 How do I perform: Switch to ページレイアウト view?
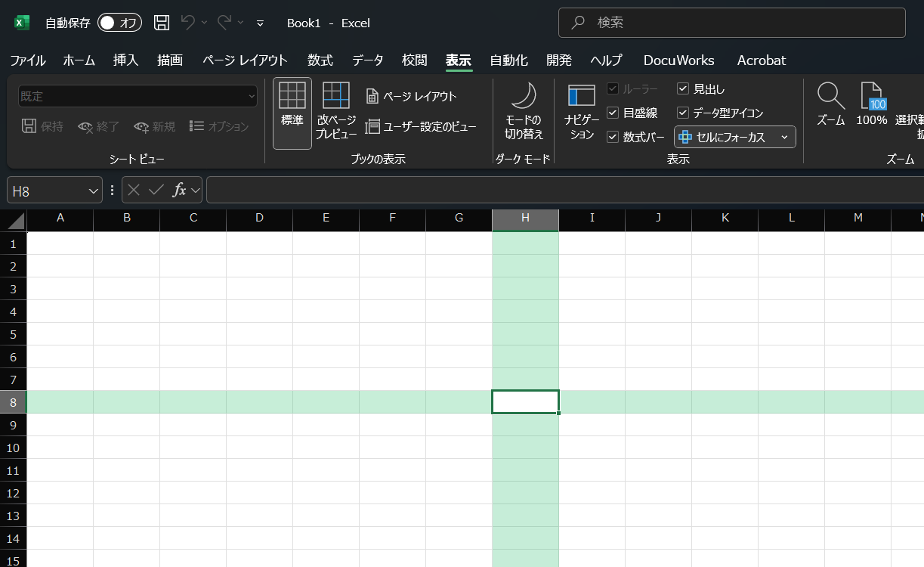(412, 96)
